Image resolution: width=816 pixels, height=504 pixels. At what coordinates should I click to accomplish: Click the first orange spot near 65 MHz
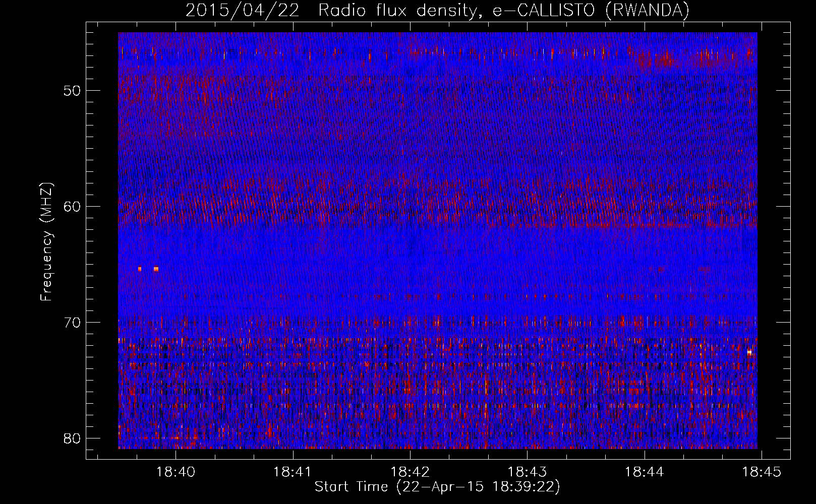click(x=140, y=269)
